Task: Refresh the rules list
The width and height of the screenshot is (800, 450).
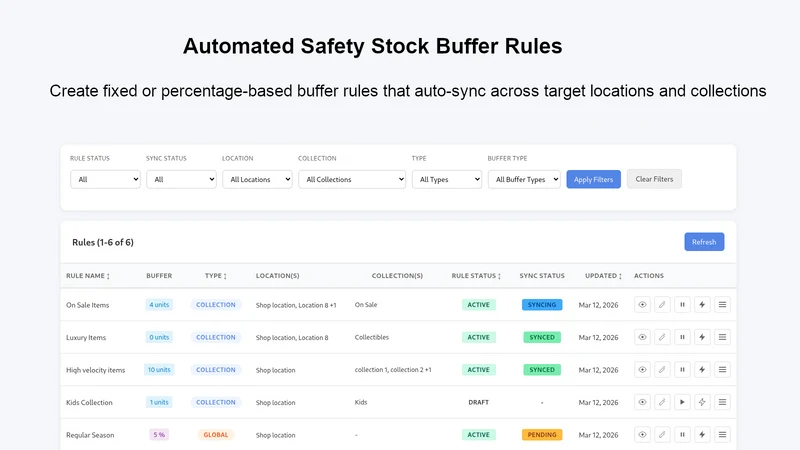Action: [x=704, y=242]
